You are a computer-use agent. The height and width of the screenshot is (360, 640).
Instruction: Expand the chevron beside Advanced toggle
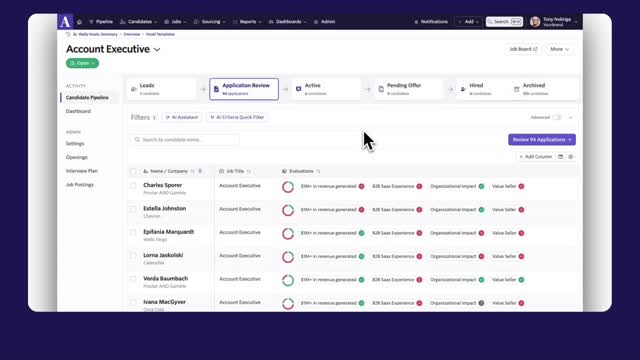point(571,118)
